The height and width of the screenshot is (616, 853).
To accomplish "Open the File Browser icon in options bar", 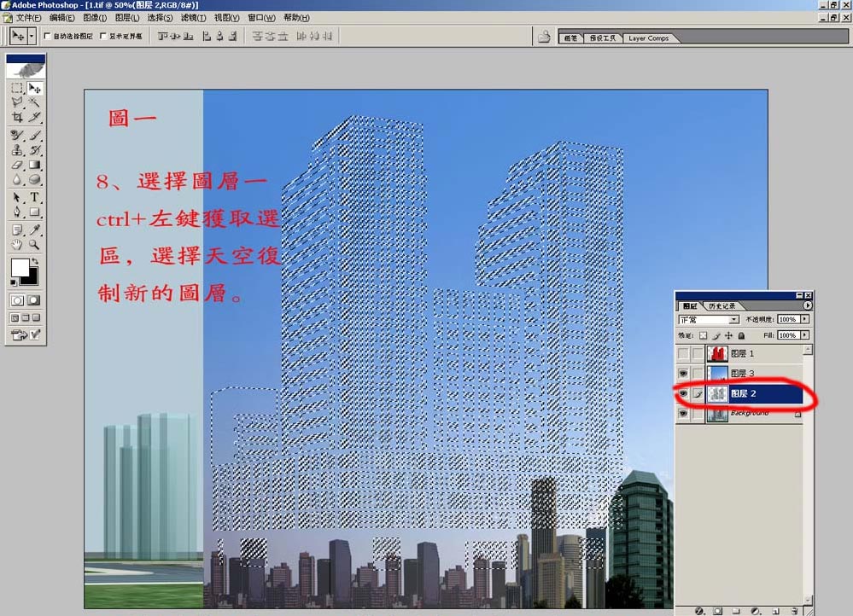I will [543, 37].
